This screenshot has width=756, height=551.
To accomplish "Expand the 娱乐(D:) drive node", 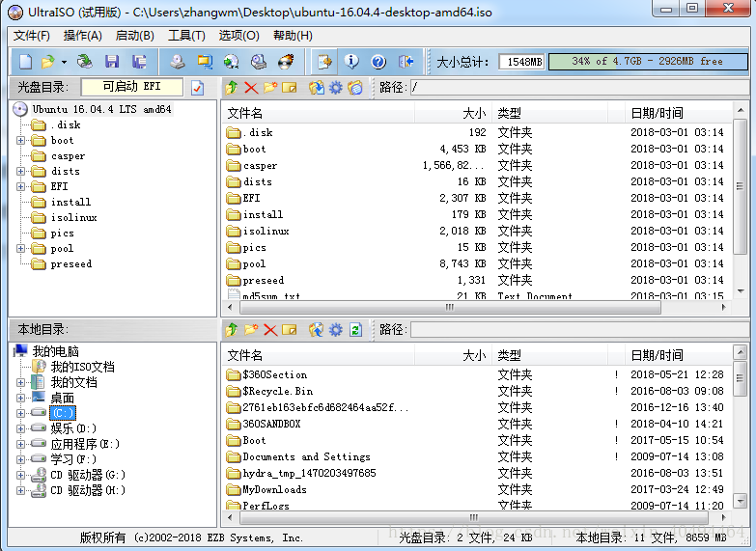I will point(20,428).
